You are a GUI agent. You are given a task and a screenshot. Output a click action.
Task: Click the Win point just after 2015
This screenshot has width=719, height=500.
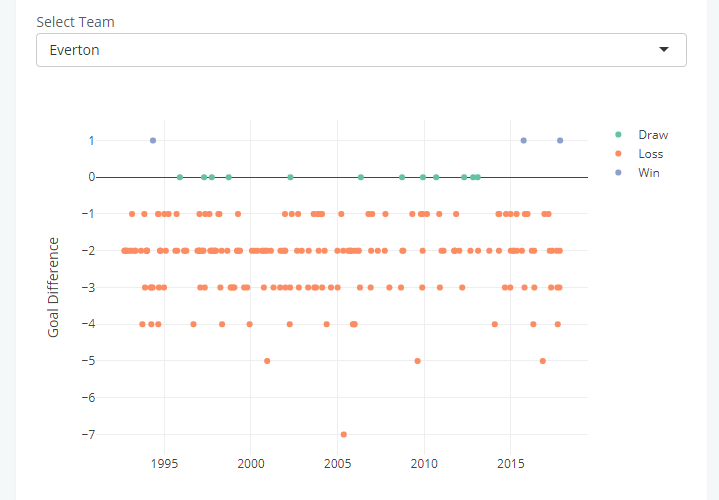(x=524, y=140)
